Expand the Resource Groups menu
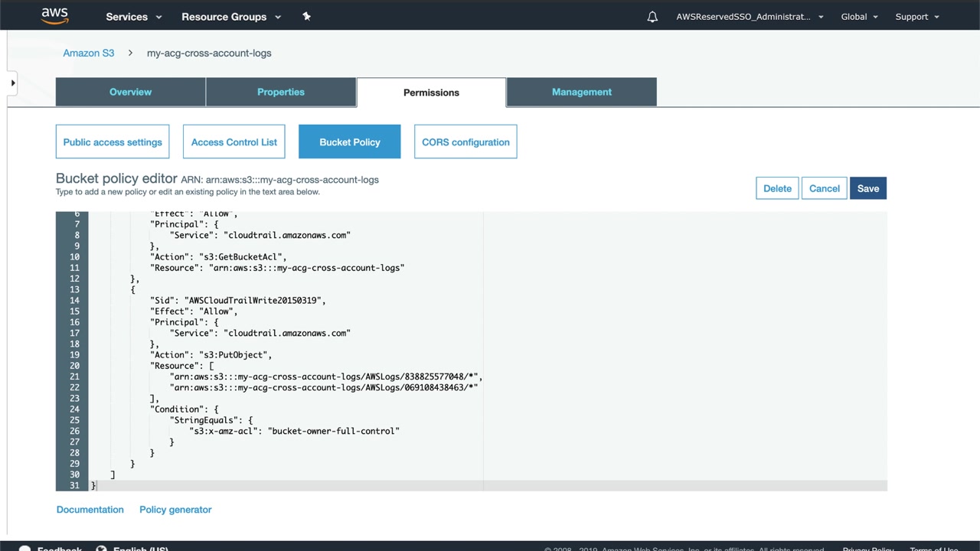This screenshot has height=551, width=980. [231, 17]
